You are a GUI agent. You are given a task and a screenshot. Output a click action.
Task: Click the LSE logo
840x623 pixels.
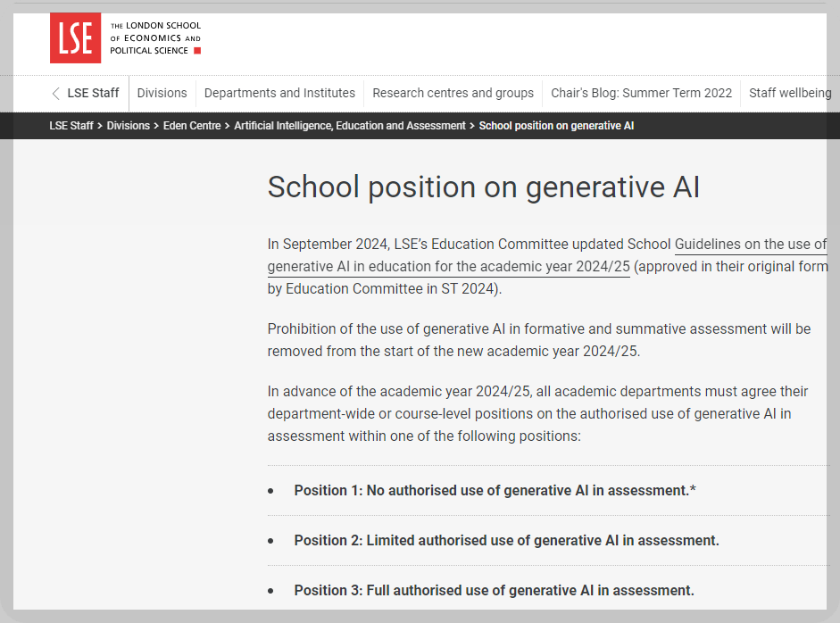[75, 38]
